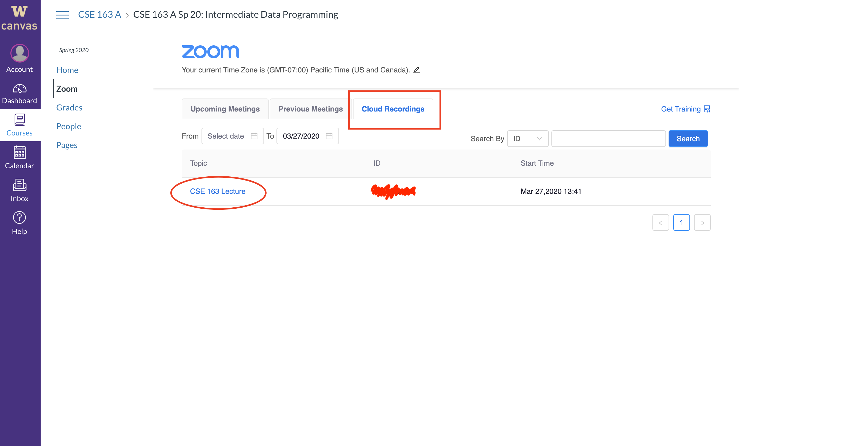Click the Topic column header
The image size is (868, 446).
pyautogui.click(x=198, y=163)
